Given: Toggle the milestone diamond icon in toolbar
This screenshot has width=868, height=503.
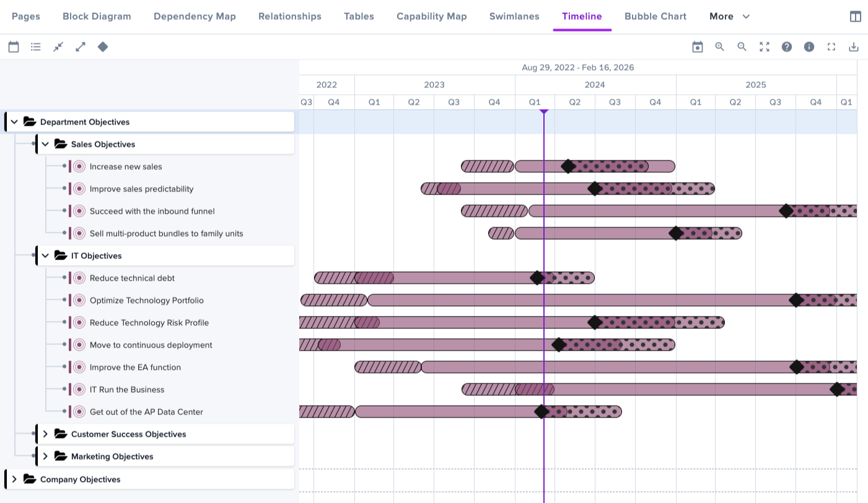Looking at the screenshot, I should tap(103, 46).
